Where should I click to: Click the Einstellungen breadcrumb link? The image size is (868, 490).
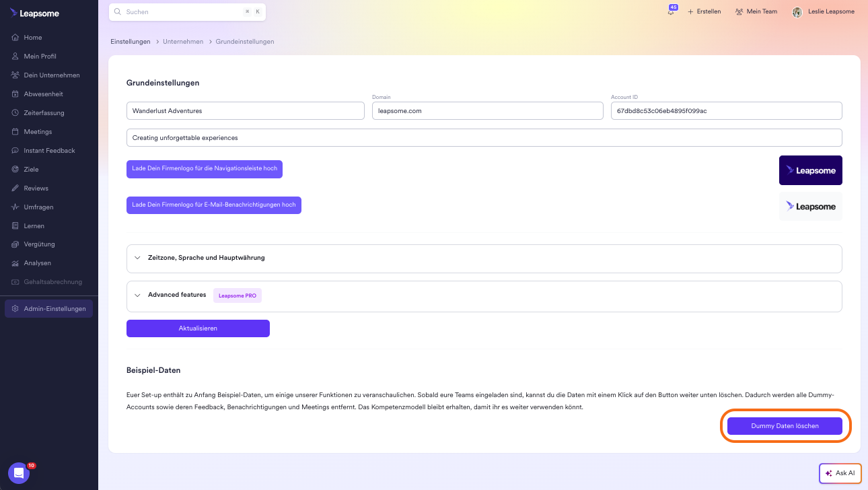pos(131,42)
